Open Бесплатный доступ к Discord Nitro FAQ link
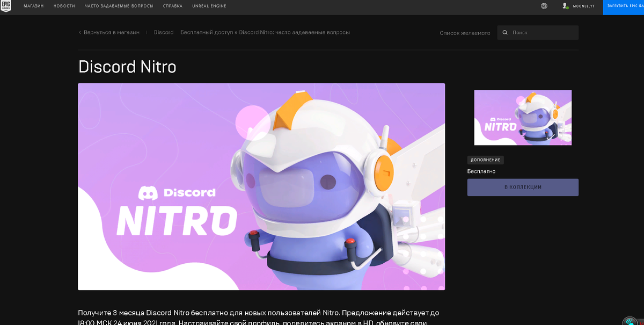The width and height of the screenshot is (644, 325). tap(265, 33)
